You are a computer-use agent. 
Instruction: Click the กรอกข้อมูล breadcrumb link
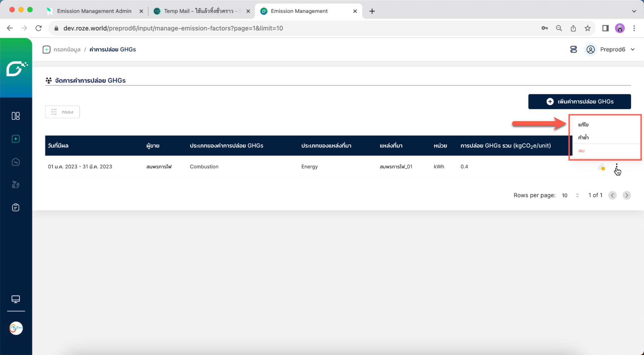[67, 49]
